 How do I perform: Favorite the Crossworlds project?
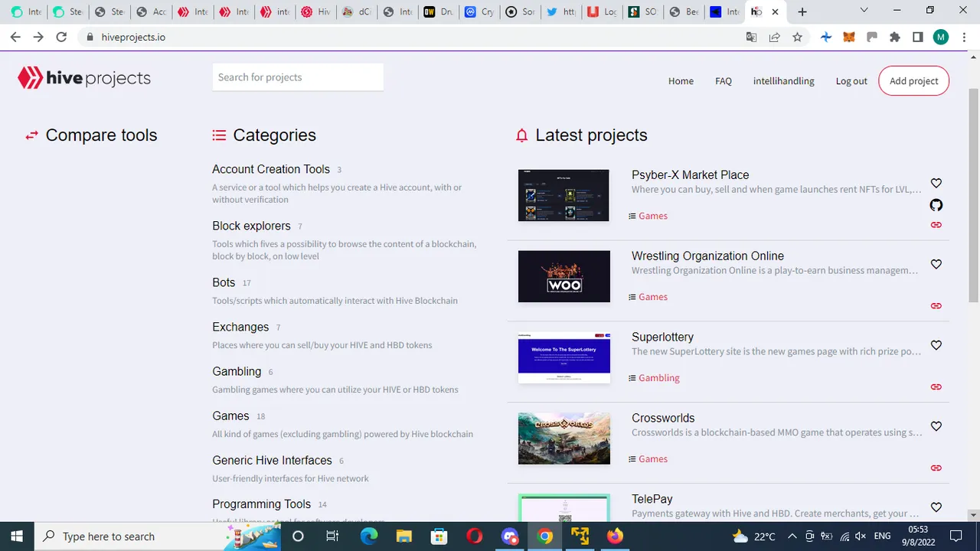tap(936, 426)
